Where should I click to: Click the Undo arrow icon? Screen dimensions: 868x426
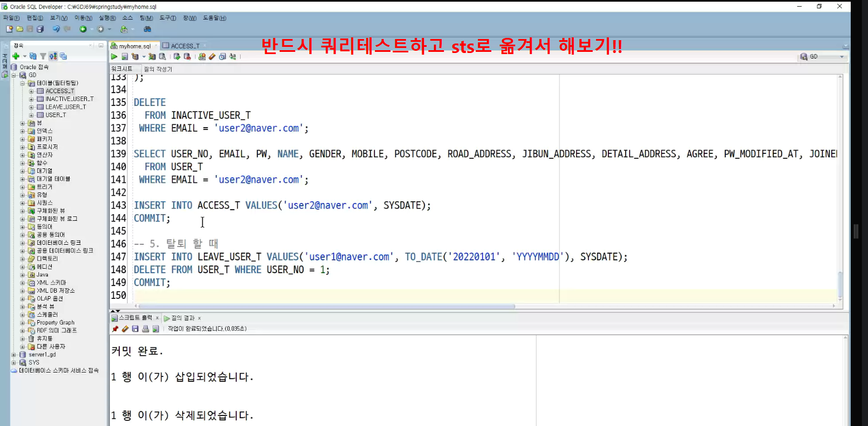56,28
